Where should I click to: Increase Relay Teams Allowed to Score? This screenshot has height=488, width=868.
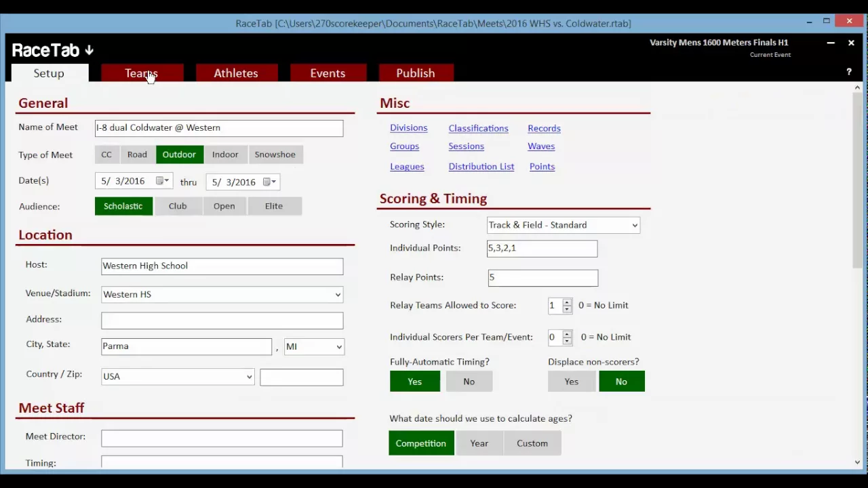(567, 302)
